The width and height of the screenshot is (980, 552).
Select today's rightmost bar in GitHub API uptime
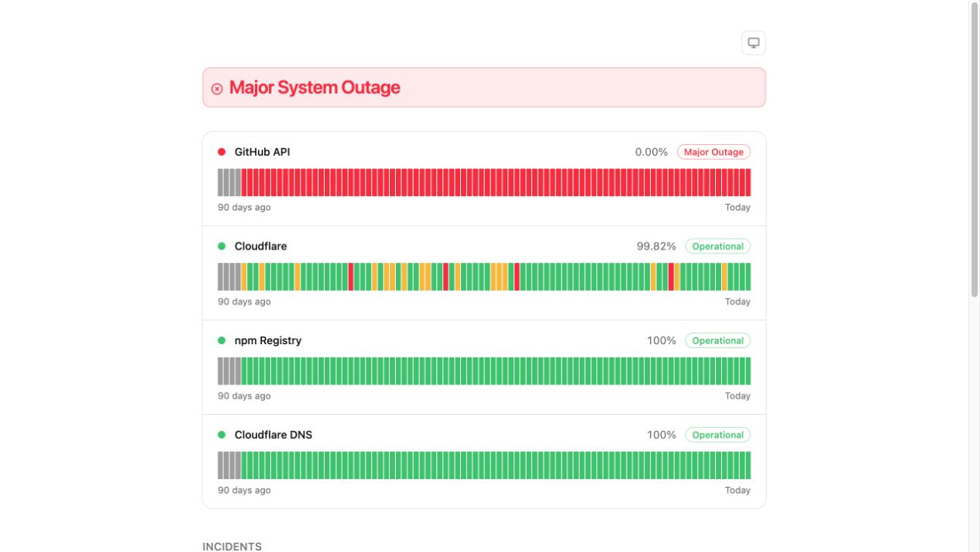point(748,182)
